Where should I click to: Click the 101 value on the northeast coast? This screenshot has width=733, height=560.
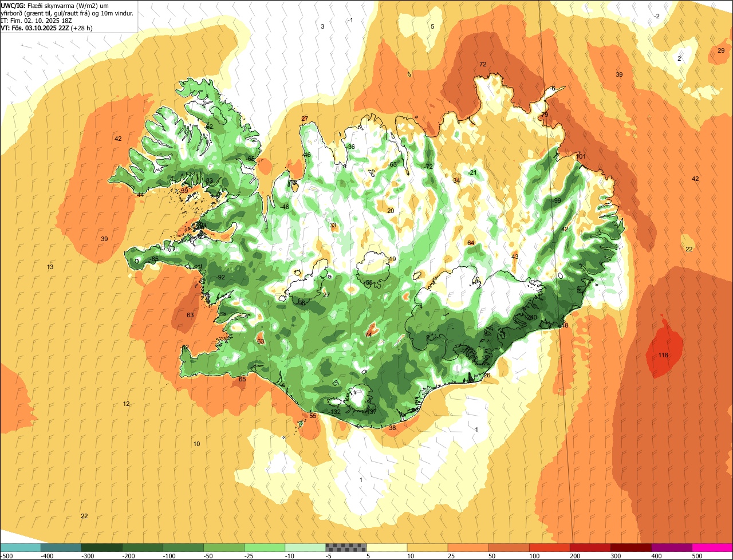[x=581, y=156]
